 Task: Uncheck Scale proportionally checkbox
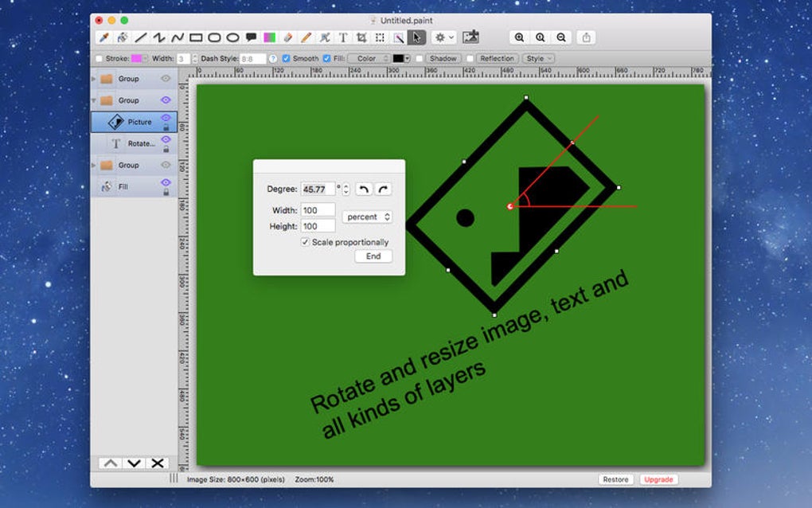pyautogui.click(x=305, y=242)
